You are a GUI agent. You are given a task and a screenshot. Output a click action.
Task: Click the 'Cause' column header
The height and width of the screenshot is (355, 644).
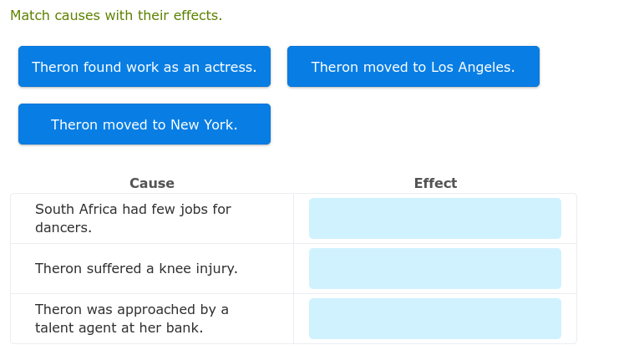coord(152,184)
